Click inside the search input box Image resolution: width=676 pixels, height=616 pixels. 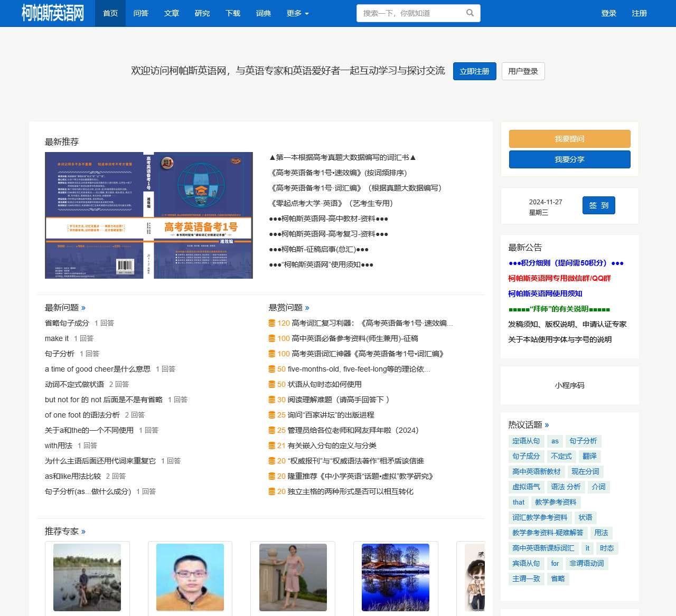412,13
